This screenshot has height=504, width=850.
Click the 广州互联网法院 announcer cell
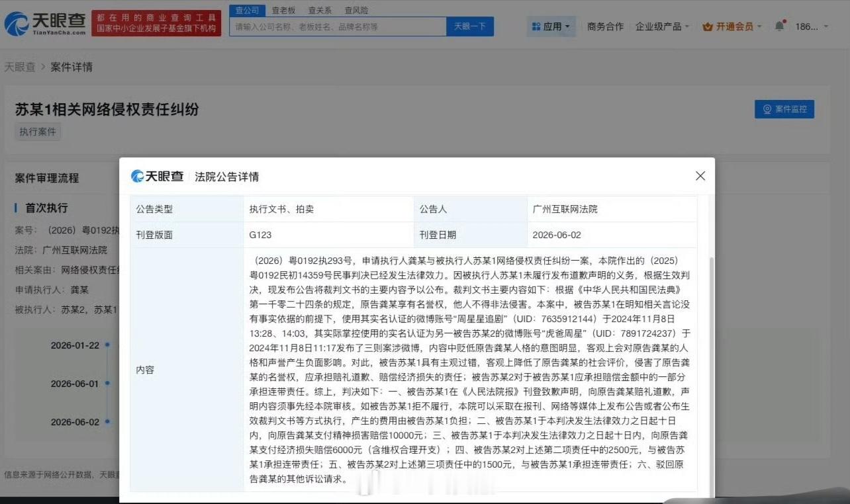pos(612,209)
